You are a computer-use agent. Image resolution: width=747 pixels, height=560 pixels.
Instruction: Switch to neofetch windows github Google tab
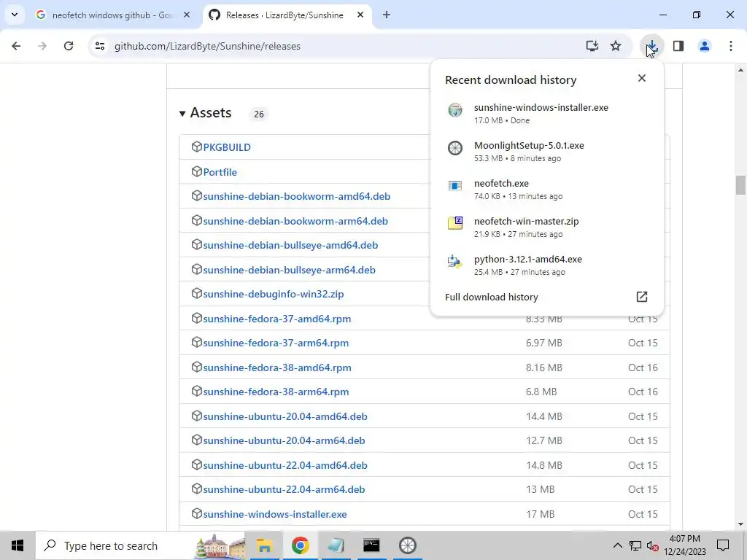pyautogui.click(x=112, y=15)
